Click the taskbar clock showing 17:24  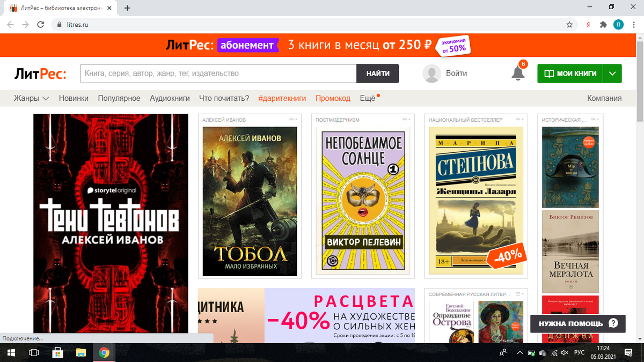point(602,352)
